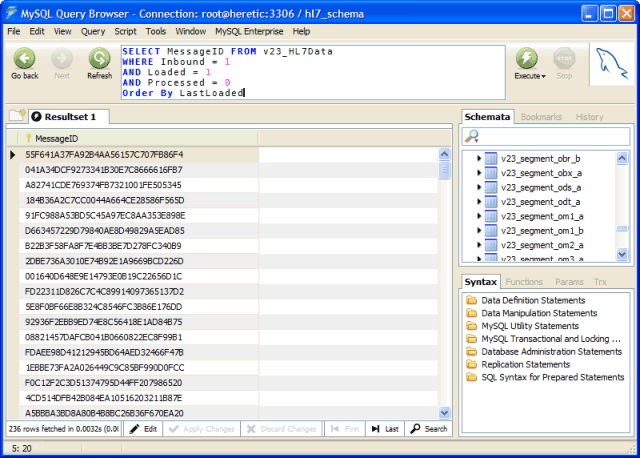This screenshot has width=640, height=458.
Task: Switch to the Trx tab
Action: (600, 282)
